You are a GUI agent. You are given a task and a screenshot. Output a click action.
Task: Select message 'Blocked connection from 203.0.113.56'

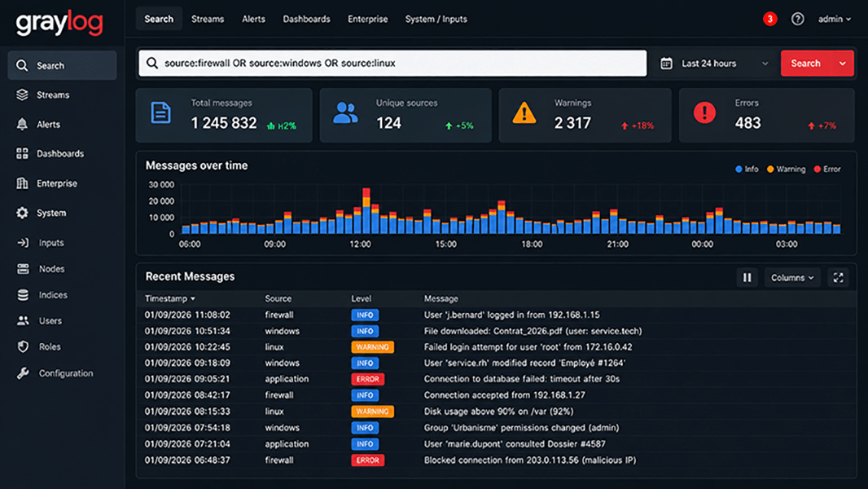click(x=530, y=460)
